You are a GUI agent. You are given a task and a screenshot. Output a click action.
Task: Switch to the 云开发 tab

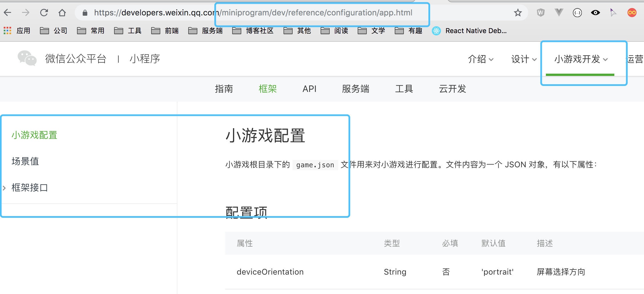click(453, 89)
